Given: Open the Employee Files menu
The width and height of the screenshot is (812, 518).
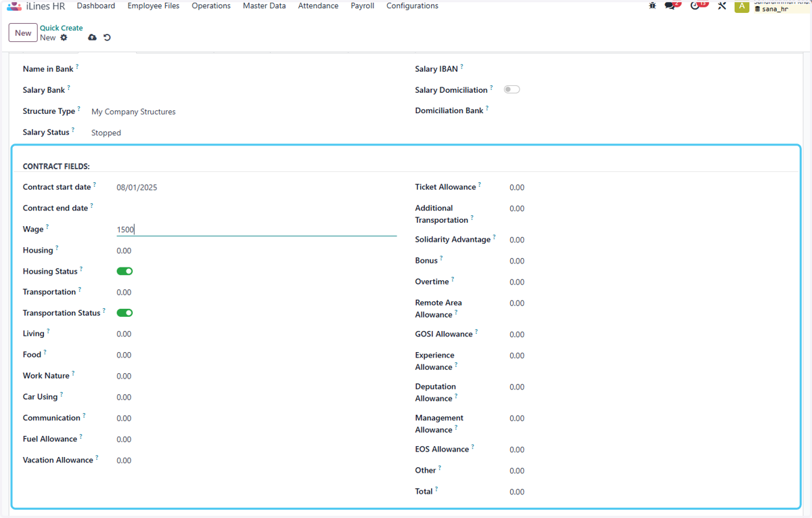Looking at the screenshot, I should (154, 6).
